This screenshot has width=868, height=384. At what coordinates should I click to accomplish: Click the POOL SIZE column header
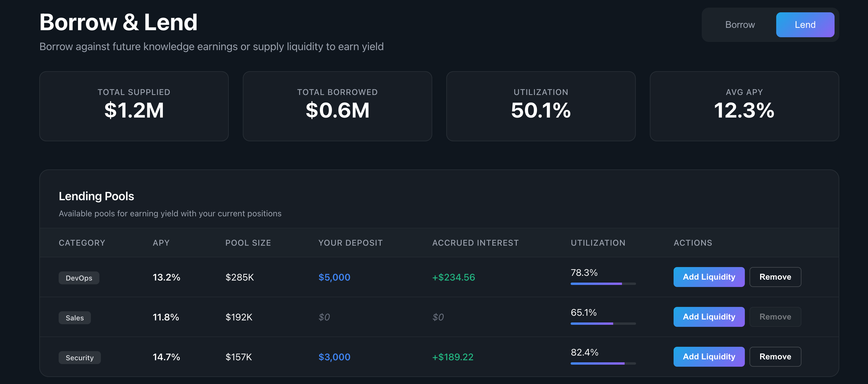248,243
